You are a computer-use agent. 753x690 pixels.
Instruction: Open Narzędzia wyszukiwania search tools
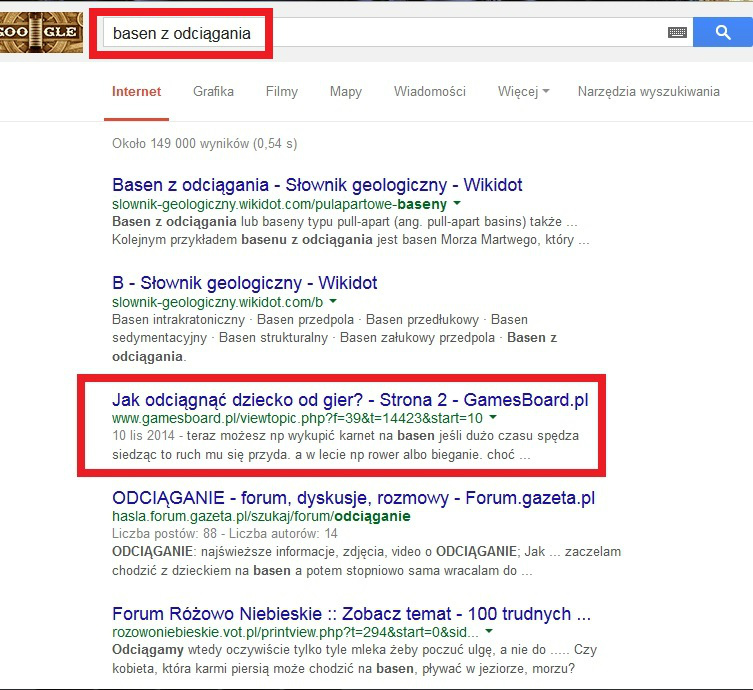point(648,91)
